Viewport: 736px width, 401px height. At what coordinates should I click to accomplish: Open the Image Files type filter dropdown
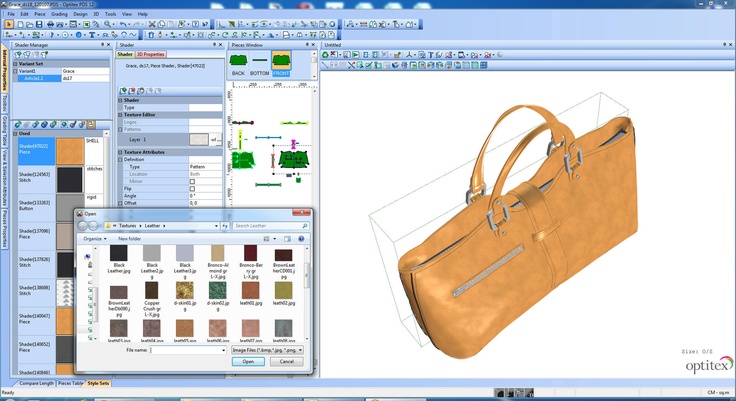click(267, 350)
